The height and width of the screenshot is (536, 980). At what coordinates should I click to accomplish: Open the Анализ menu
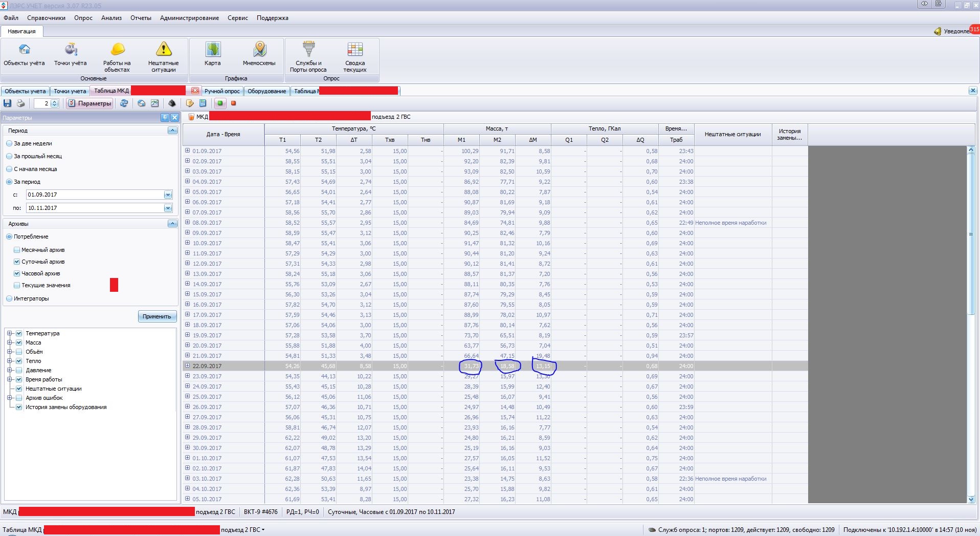[112, 18]
